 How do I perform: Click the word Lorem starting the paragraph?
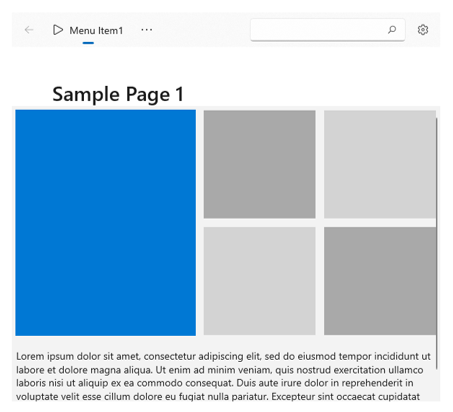[30, 356]
